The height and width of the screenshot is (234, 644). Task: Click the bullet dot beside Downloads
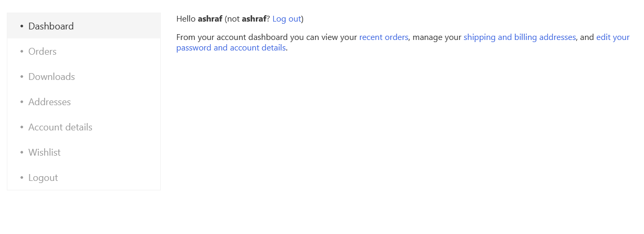coord(22,77)
